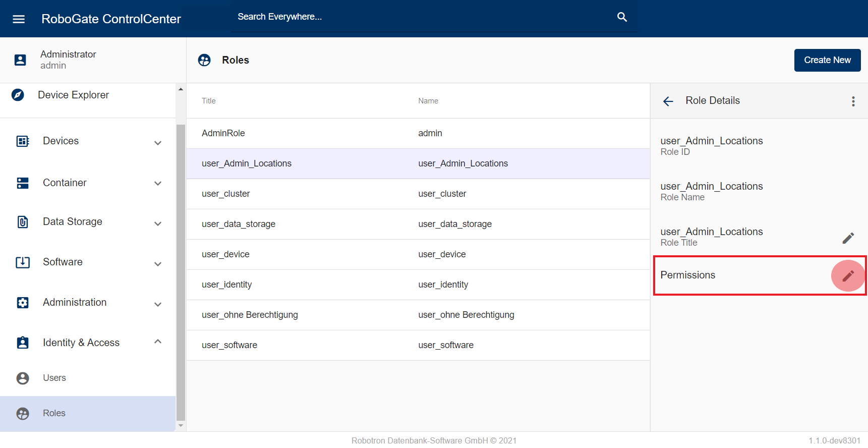Go back using Role Details arrow

pyautogui.click(x=668, y=101)
